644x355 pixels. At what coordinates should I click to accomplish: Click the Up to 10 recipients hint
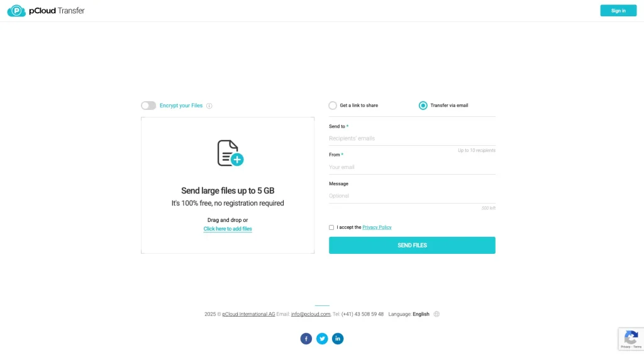pyautogui.click(x=477, y=151)
